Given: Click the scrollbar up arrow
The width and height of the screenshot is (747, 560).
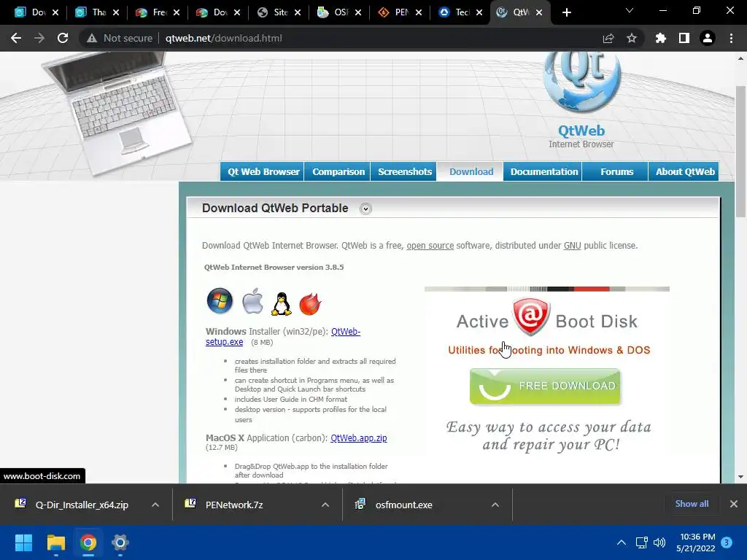Looking at the screenshot, I should (x=740, y=58).
